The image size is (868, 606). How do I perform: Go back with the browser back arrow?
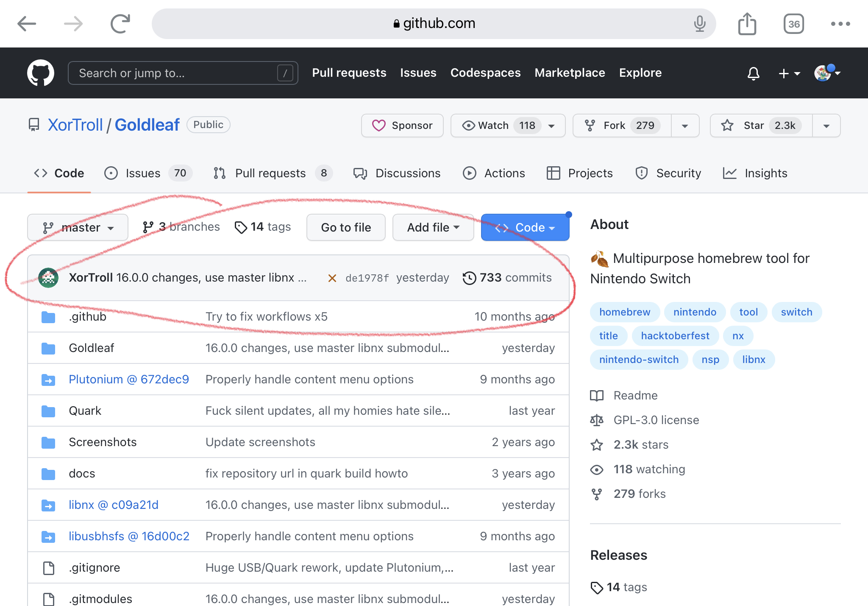click(27, 24)
